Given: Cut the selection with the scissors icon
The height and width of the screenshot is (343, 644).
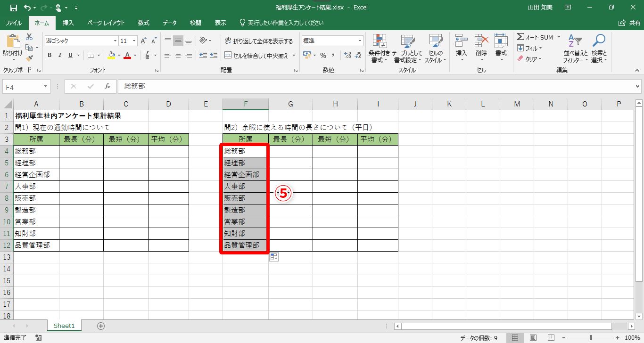Looking at the screenshot, I should point(29,37).
